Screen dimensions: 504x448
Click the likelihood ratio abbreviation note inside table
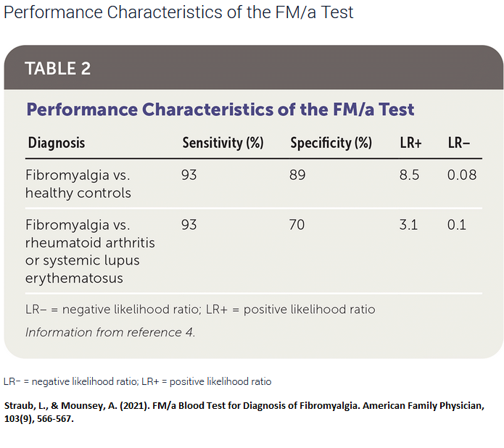[x=200, y=310]
